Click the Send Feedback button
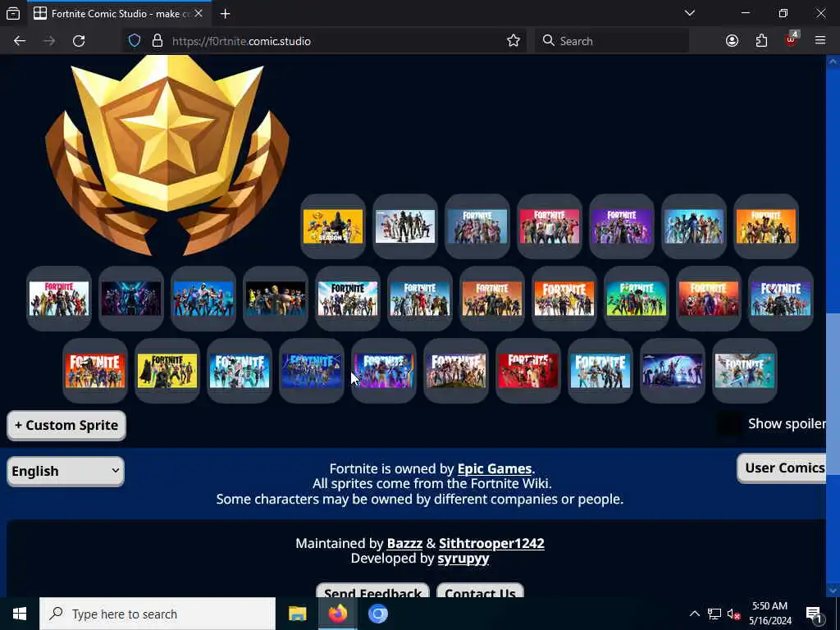This screenshot has height=630, width=840. (373, 591)
